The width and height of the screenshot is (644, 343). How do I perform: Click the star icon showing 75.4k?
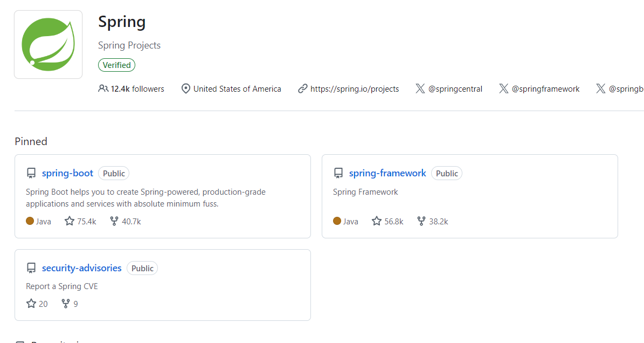pyautogui.click(x=70, y=221)
